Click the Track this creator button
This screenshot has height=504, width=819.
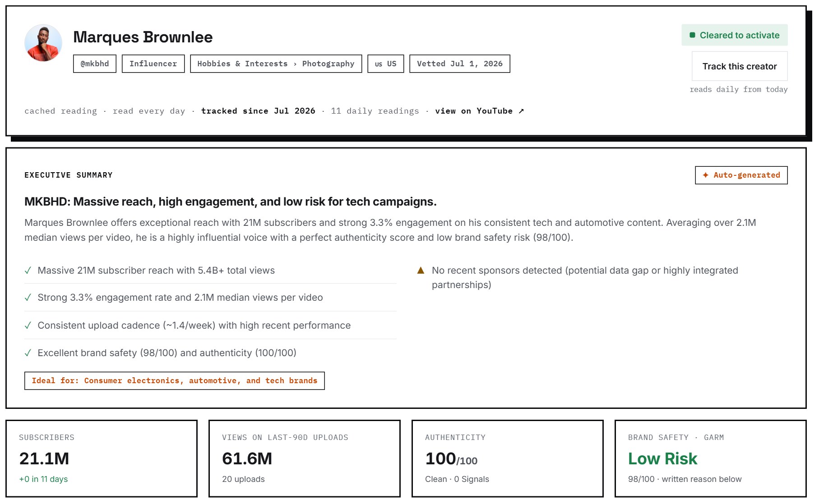click(x=739, y=66)
